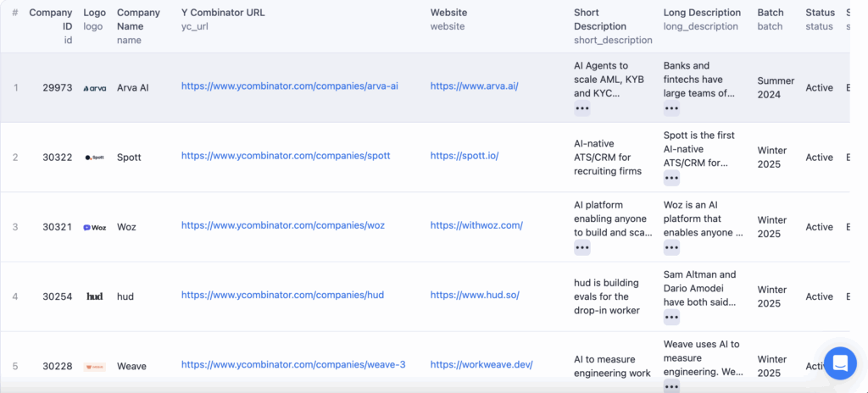Open the weave-3 Y Combinator URL

[x=293, y=365]
